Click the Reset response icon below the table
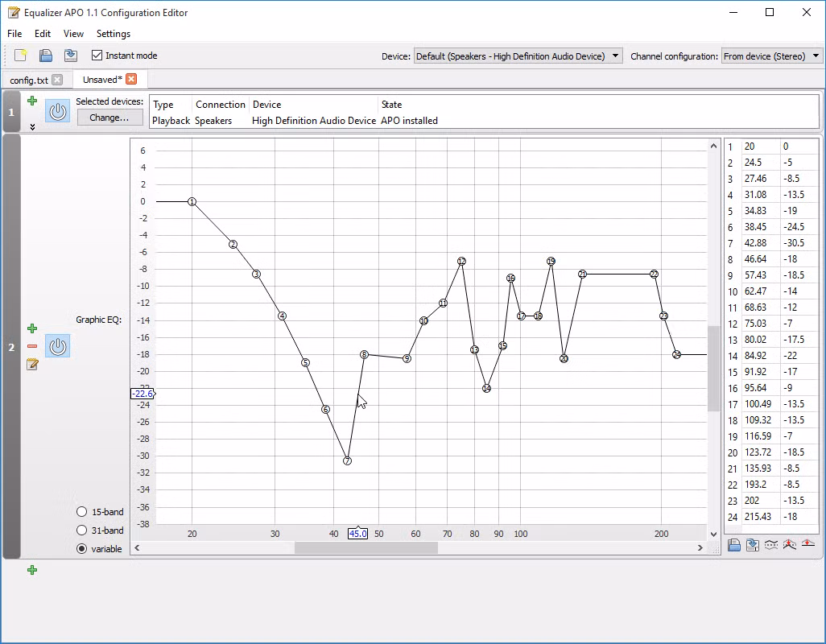Image resolution: width=826 pixels, height=644 pixels. (808, 545)
